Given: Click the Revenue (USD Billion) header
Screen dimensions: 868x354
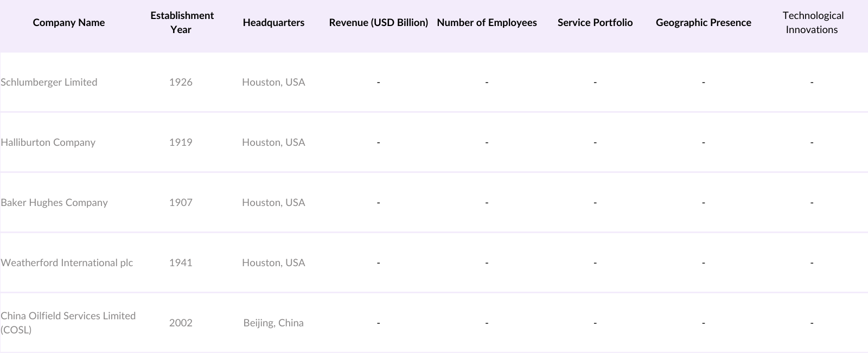Looking at the screenshot, I should pyautogui.click(x=378, y=23).
